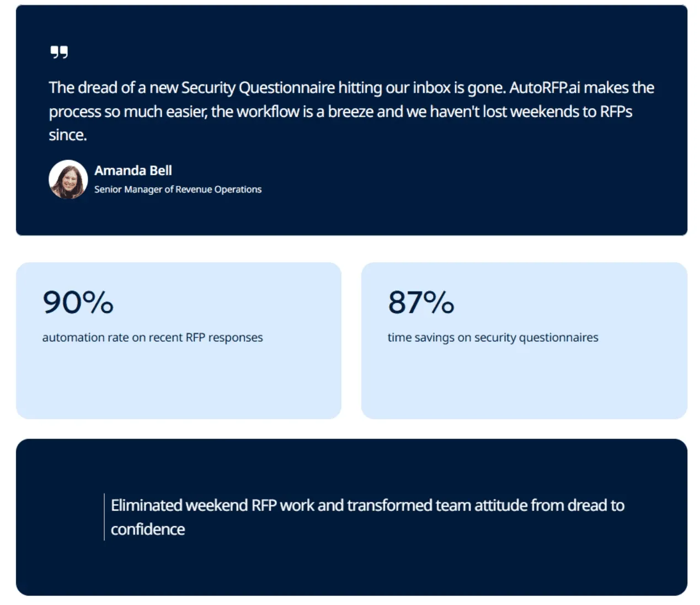Click the word confidence in bottom card
The image size is (700, 605).
(148, 529)
